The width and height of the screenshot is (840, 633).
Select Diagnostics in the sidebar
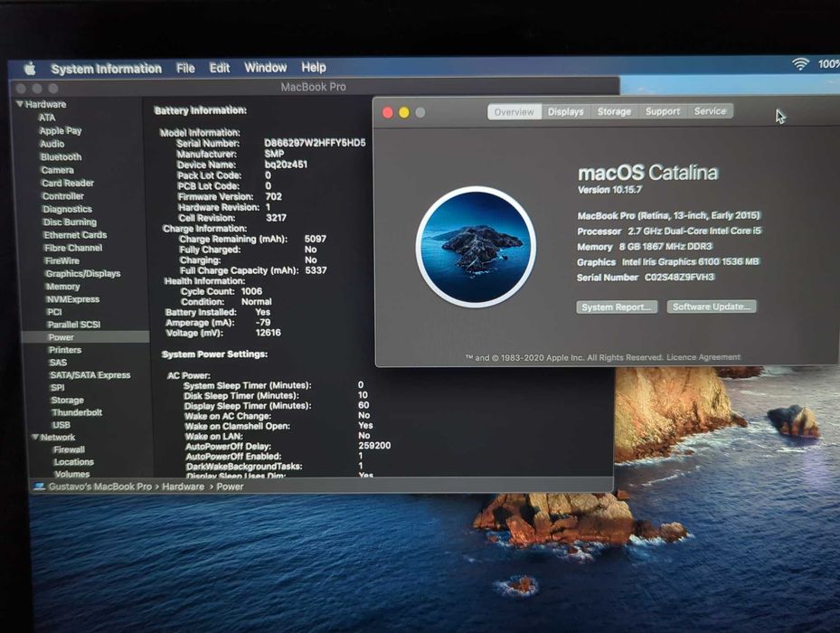68,209
